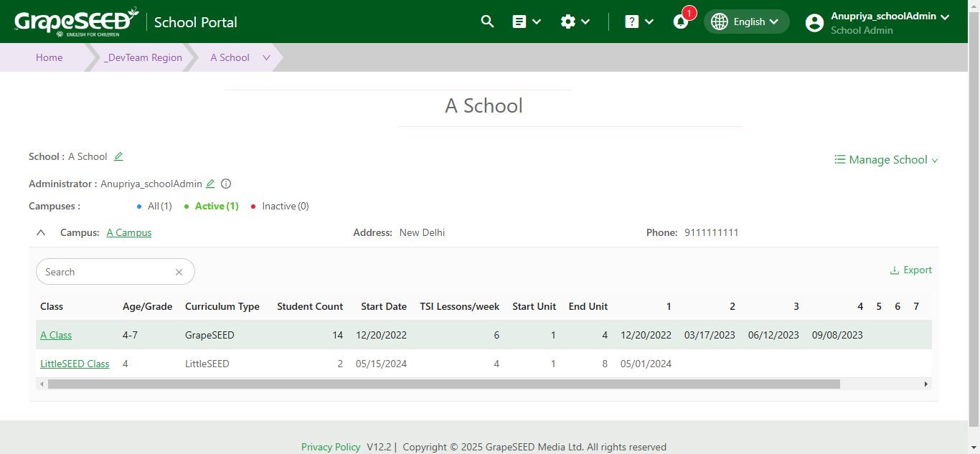This screenshot has width=980, height=454.
Task: Click the table horizontal scrollbar thumb
Action: [x=443, y=384]
